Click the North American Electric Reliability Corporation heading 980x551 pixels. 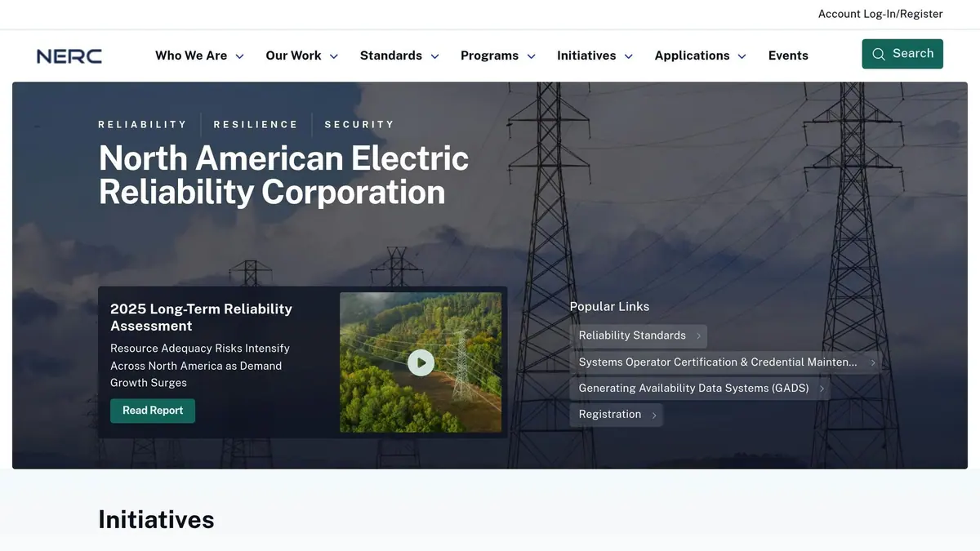coord(283,175)
